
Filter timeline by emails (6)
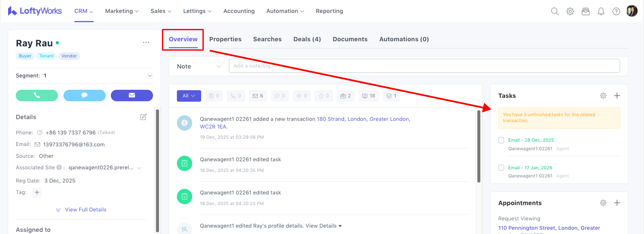[258, 96]
